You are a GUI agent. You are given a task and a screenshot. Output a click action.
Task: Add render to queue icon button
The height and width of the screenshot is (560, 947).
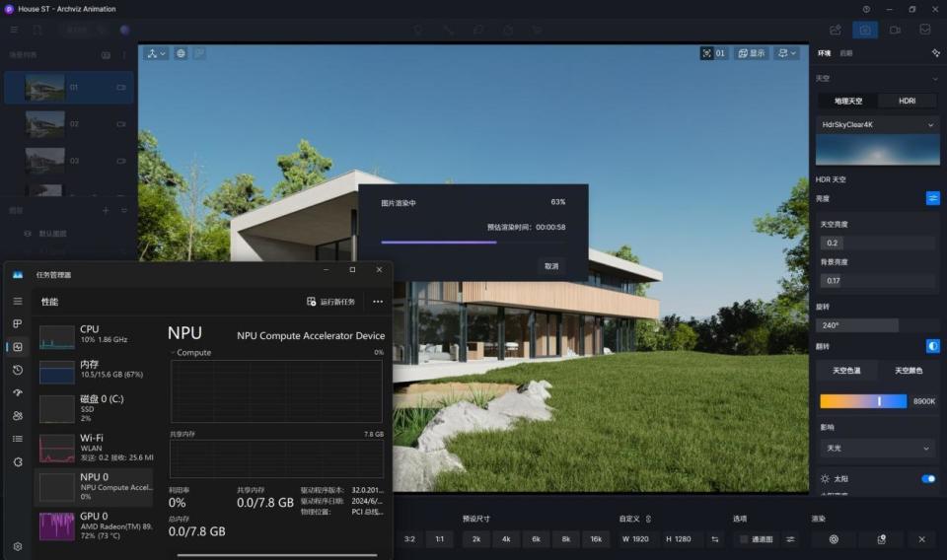pyautogui.click(x=881, y=539)
